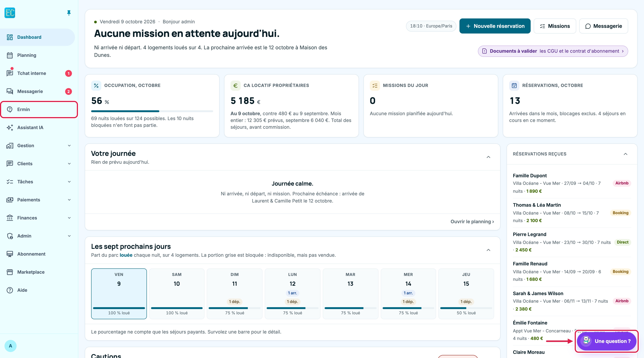
Task: Open Planning from the sidebar
Action: (37, 55)
